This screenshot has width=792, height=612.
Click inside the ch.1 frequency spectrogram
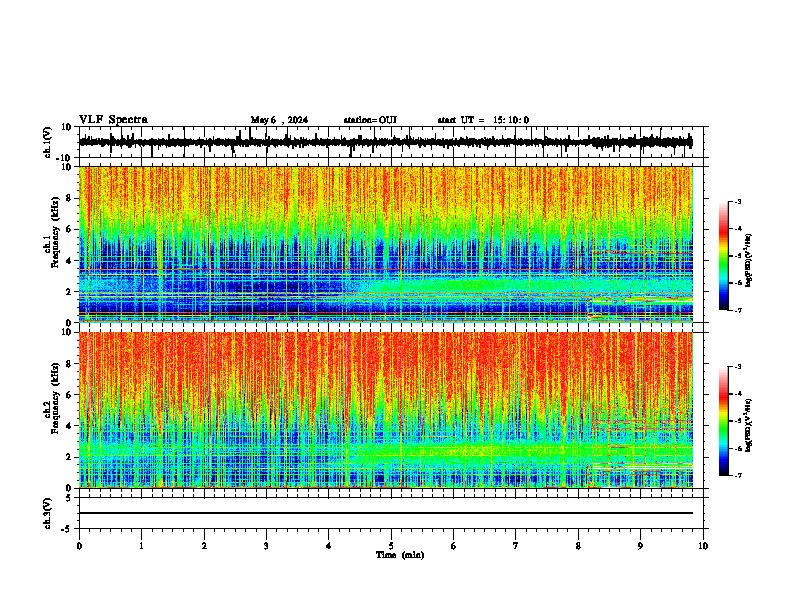[x=385, y=244]
